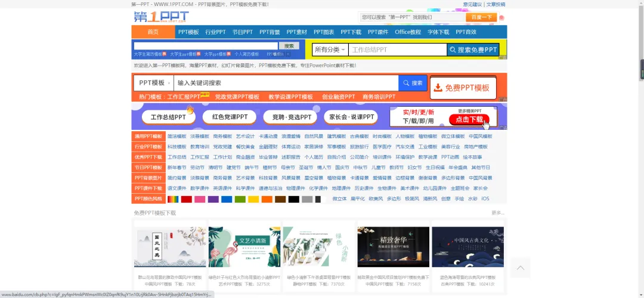Open the 文章投稿 link at top
This screenshot has width=644, height=298.
point(495,4)
